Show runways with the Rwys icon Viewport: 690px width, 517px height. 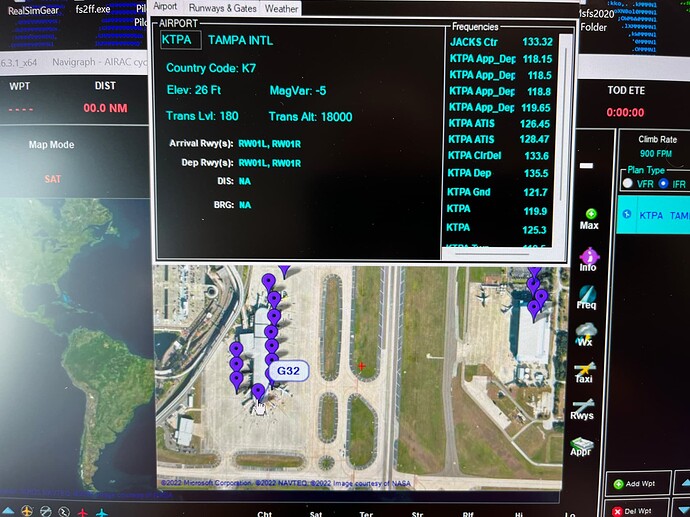582,409
